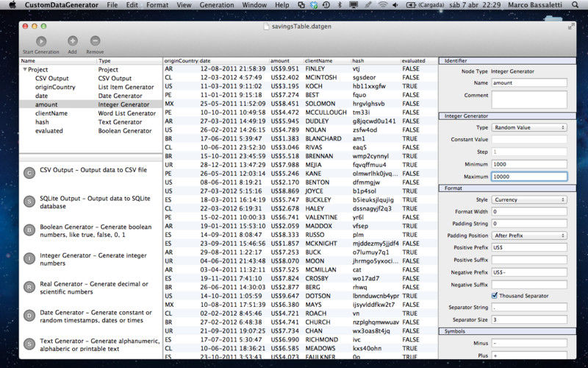The height and width of the screenshot is (368, 588).
Task: Open the Padding Position dropdown
Action: click(529, 236)
